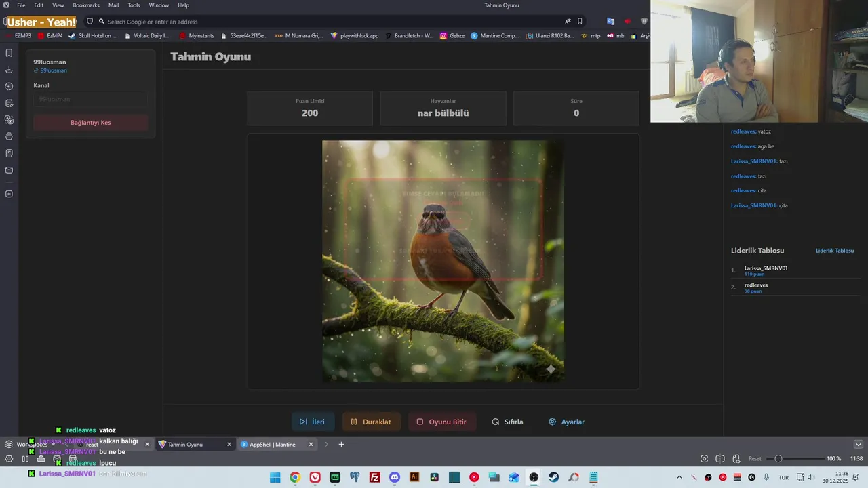868x488 pixels.
Task: Click the Bağlantıyı Kes button
Action: [x=91, y=123]
